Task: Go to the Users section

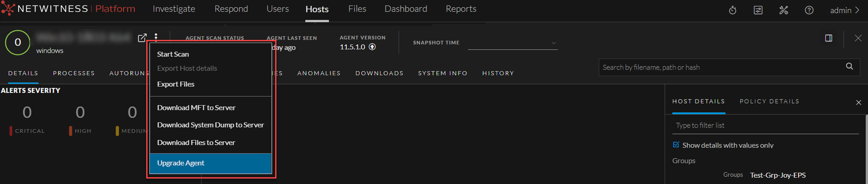Action: [277, 9]
